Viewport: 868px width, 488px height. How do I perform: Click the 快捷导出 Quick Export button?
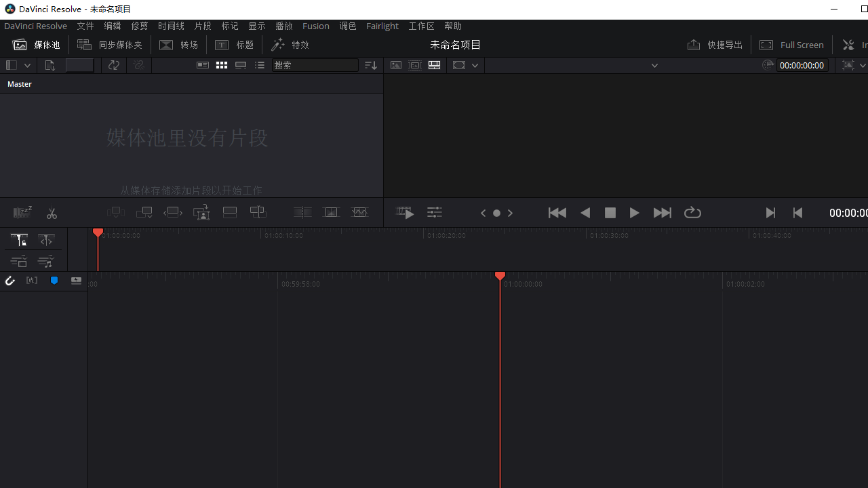tap(715, 45)
